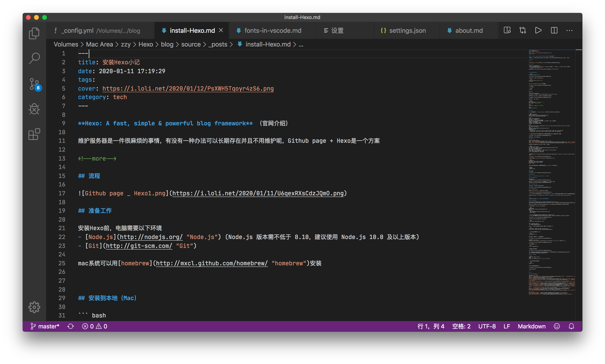Switch to the fonts-in-vscode.md tab
This screenshot has height=364, width=605.
tap(272, 30)
